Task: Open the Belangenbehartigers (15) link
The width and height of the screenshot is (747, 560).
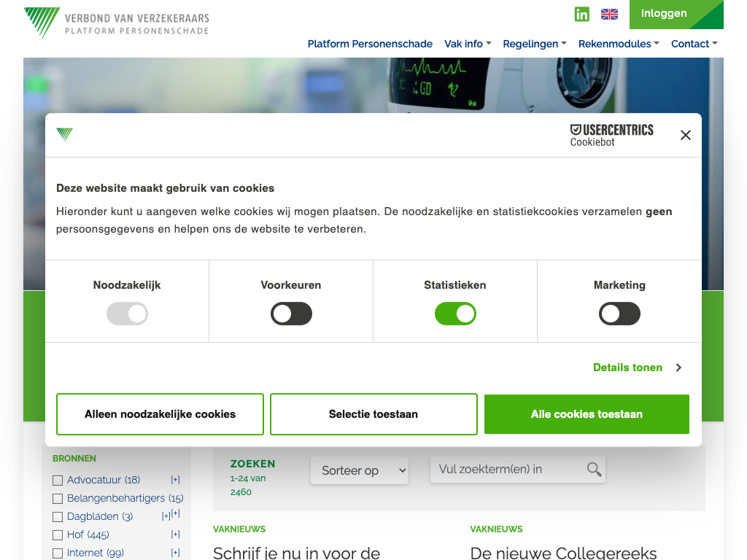Action: pyautogui.click(x=125, y=498)
